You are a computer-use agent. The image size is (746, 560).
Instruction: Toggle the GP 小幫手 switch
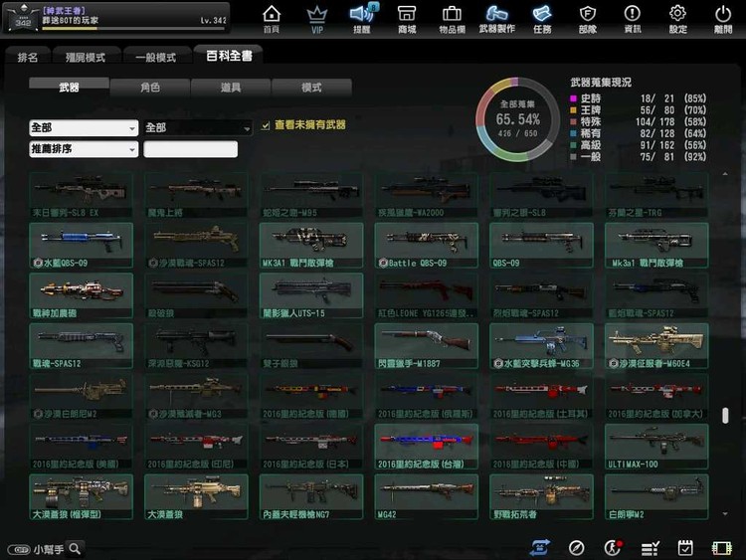[19, 549]
